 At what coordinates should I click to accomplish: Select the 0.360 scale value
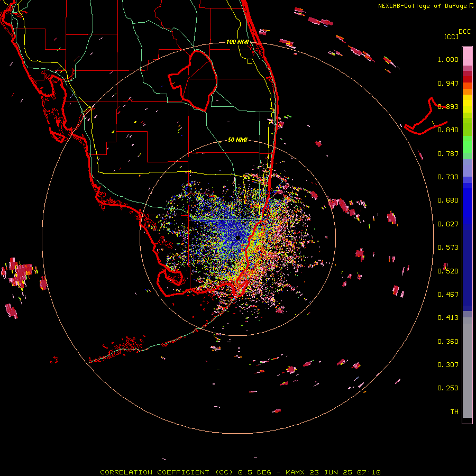[x=448, y=342]
